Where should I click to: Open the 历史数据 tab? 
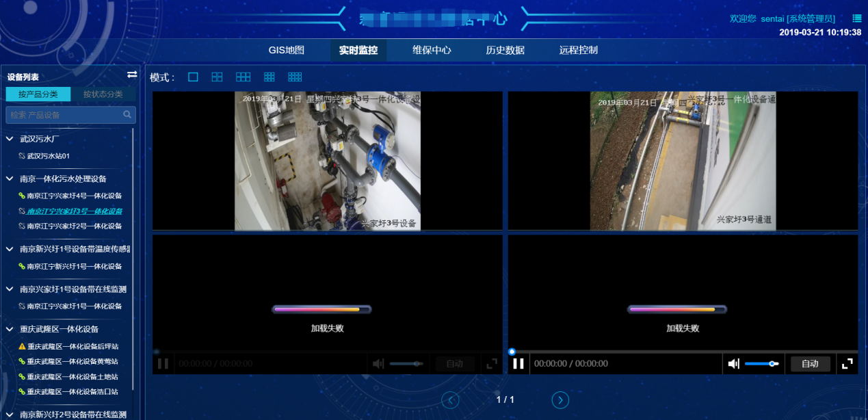505,50
